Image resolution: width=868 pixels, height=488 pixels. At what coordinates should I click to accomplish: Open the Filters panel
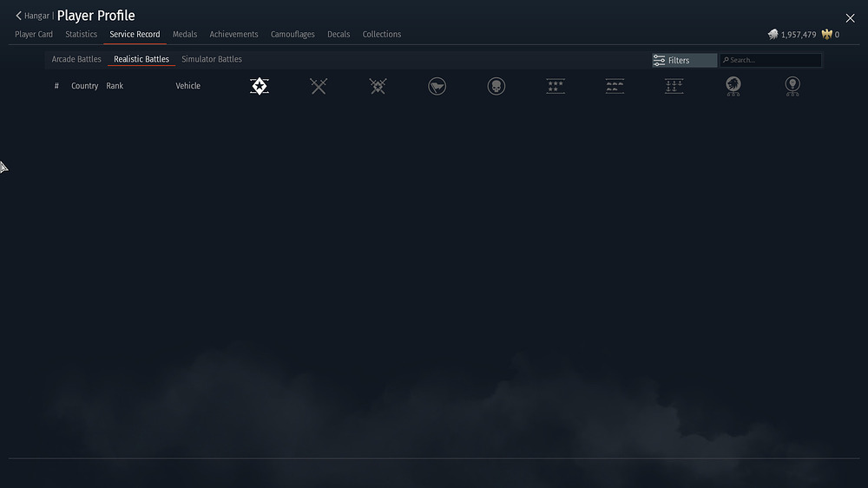[x=684, y=60]
